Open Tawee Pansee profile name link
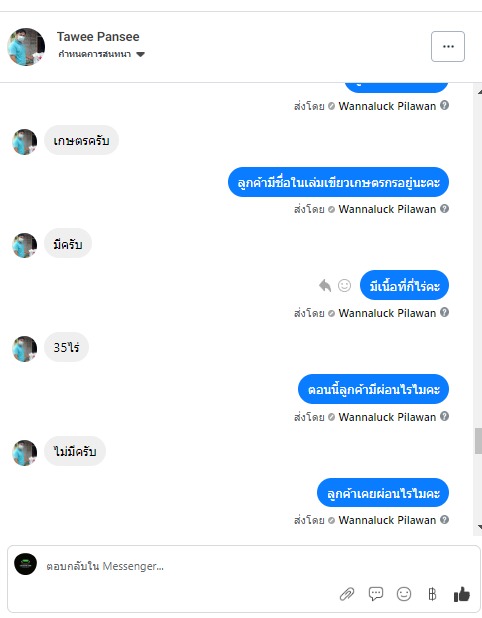 (x=98, y=37)
